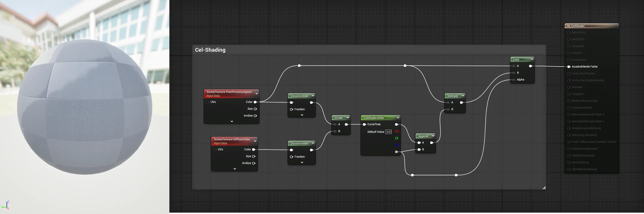Click the Color output pin of SceneTexture:PostProcessInput0

(255, 102)
